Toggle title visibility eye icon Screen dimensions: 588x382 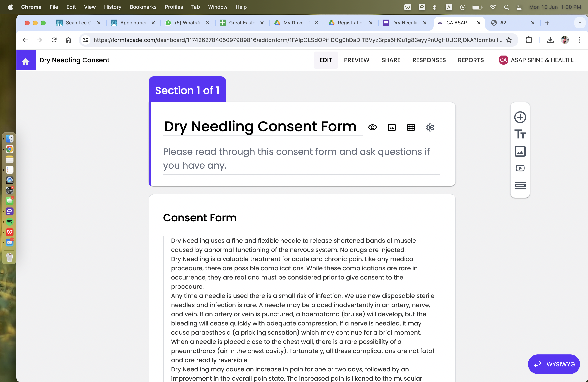pyautogui.click(x=372, y=127)
